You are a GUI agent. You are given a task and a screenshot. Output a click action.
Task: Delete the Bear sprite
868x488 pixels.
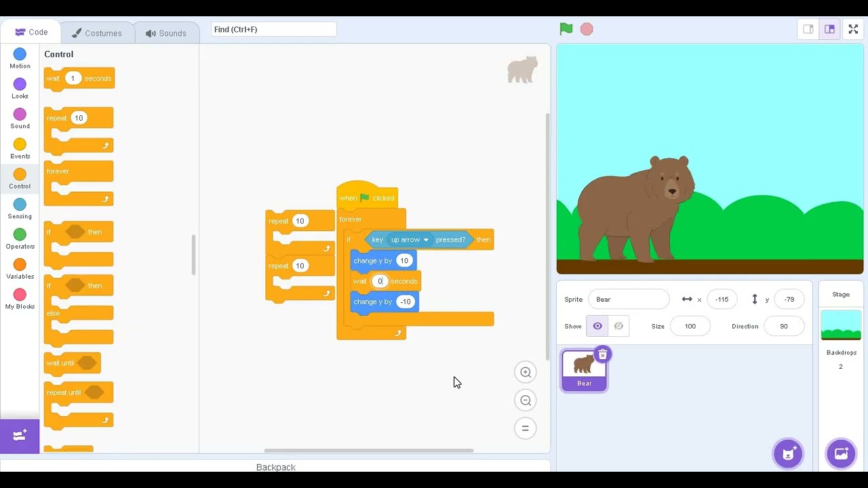(x=602, y=354)
